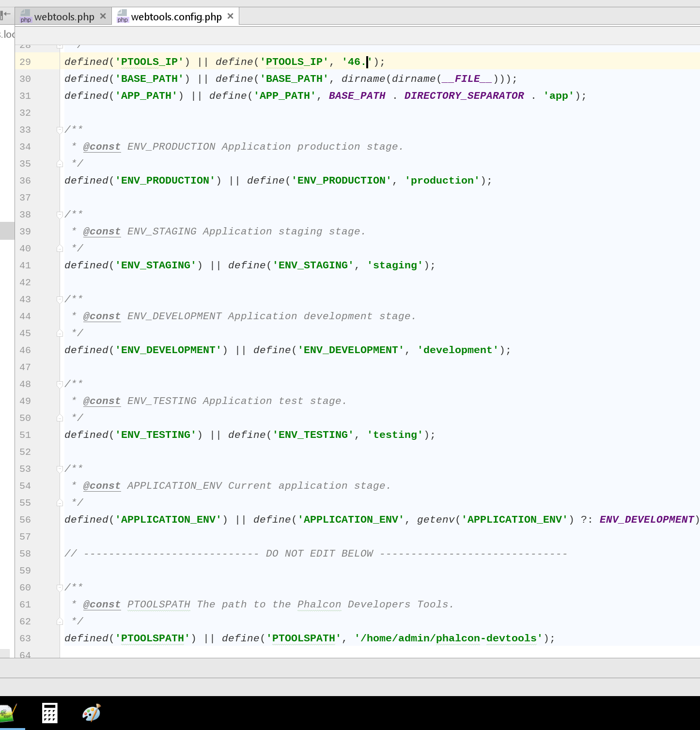Click the gutter marker icon beside line 45
Image resolution: width=700 pixels, height=730 pixels.
click(60, 333)
